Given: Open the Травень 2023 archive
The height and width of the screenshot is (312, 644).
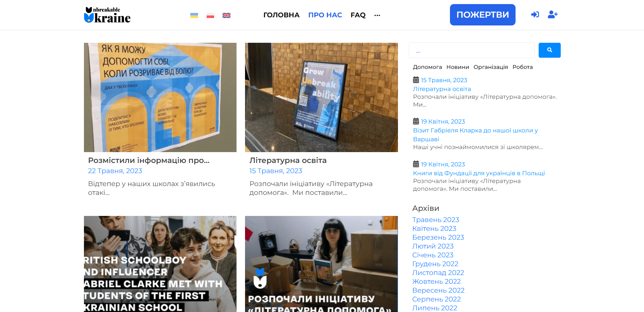Looking at the screenshot, I should point(436,220).
